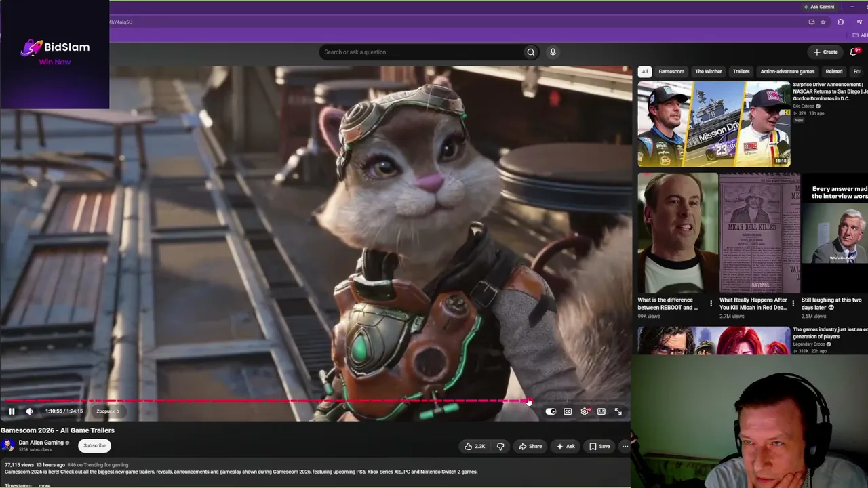Viewport: 868px width, 488px height.
Task: Open the Zoopunk chapter list
Action: (x=107, y=411)
